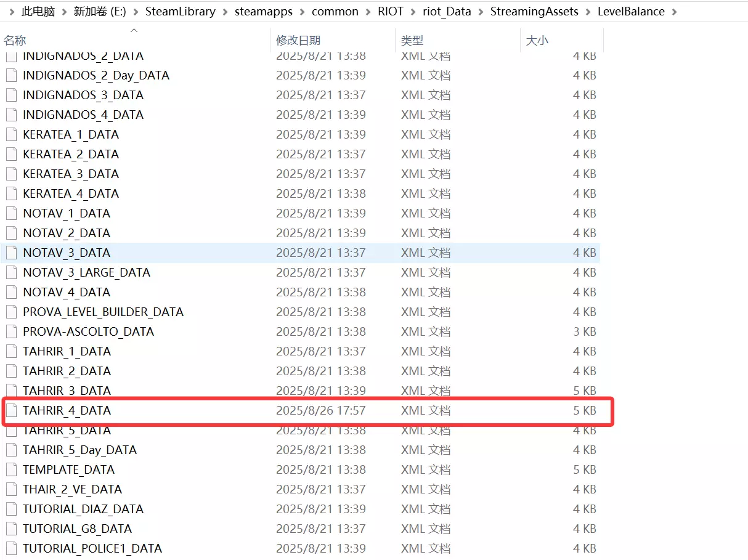Select LevelBalance breadcrumb segment
The image size is (748, 560).
[631, 12]
